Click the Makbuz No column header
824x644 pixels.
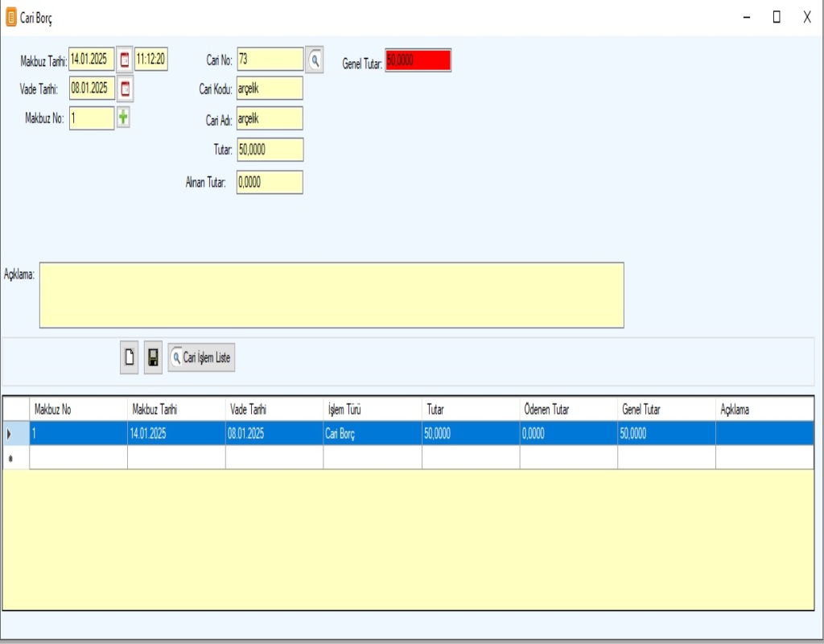(x=78, y=410)
